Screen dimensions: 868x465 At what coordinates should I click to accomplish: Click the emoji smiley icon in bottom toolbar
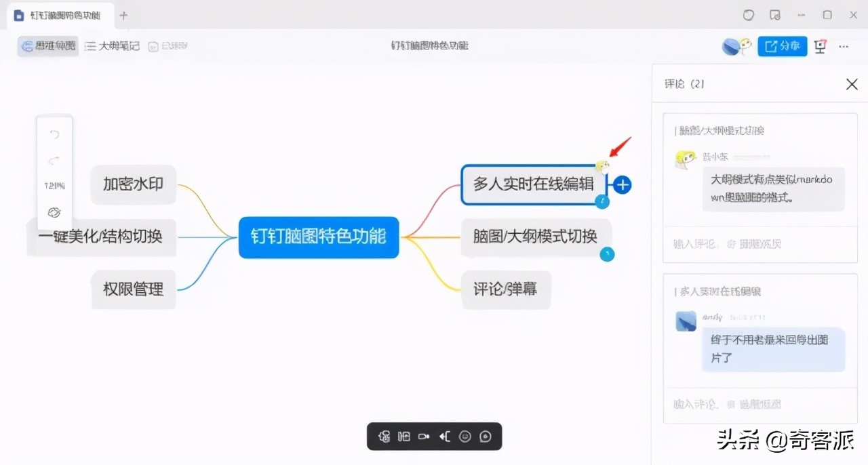tap(465, 437)
